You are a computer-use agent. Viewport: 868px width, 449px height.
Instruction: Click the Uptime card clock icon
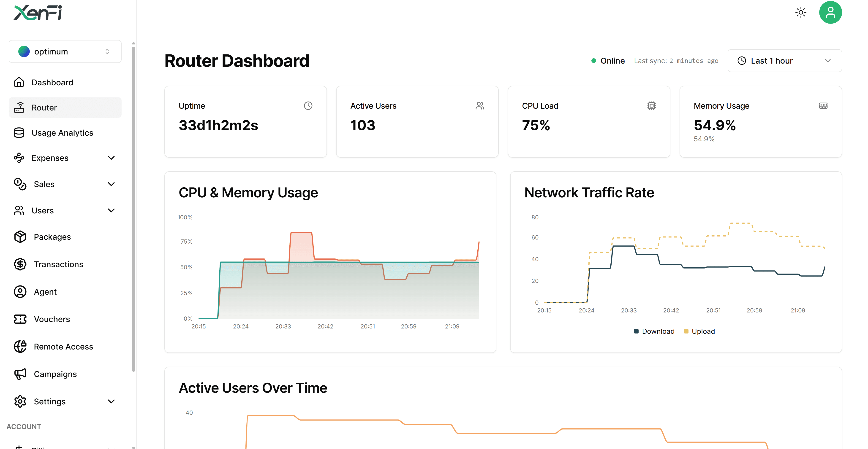click(308, 106)
